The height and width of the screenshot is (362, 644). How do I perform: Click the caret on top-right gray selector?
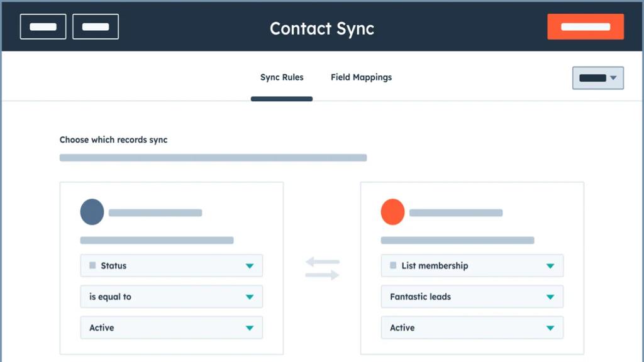click(613, 79)
